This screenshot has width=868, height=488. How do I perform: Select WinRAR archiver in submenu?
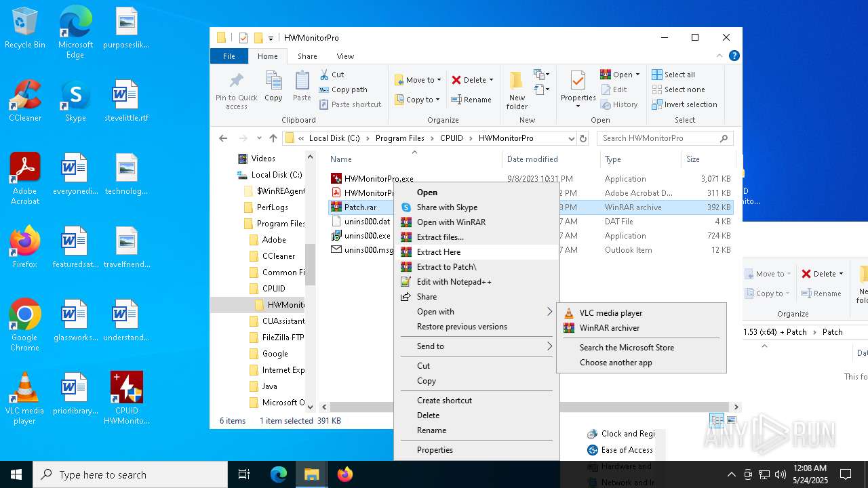641,328
